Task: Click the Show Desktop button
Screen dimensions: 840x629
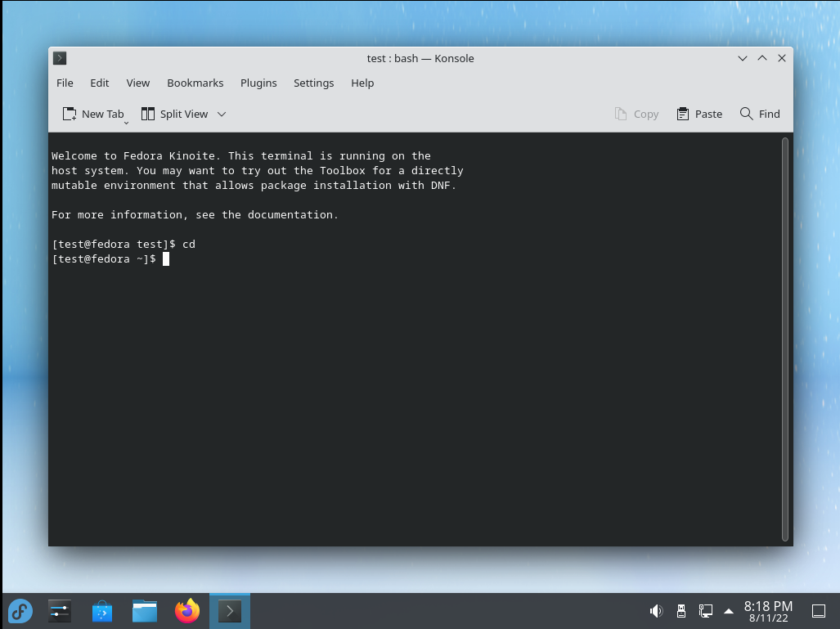Action: (x=819, y=611)
